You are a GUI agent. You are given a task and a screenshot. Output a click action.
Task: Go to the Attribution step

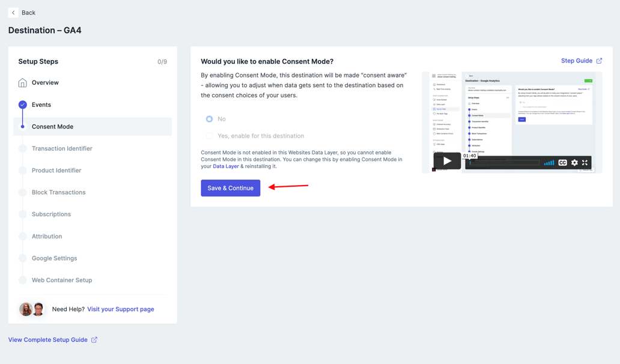(47, 236)
